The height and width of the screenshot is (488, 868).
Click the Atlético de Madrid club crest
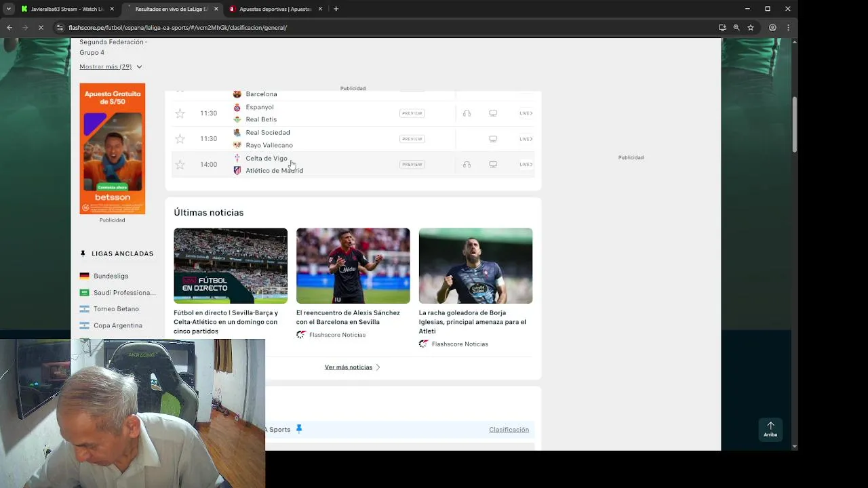[x=237, y=171]
